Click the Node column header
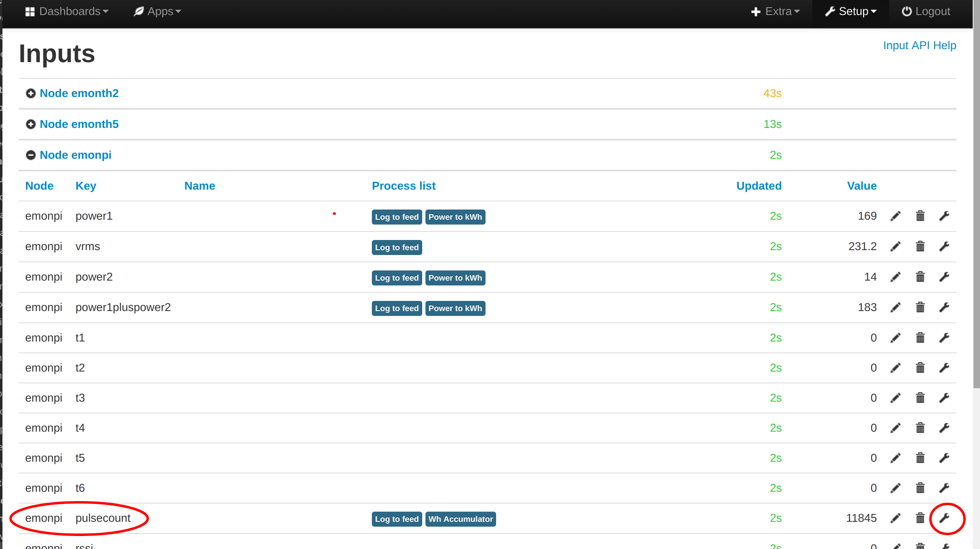The image size is (980, 549). point(39,186)
